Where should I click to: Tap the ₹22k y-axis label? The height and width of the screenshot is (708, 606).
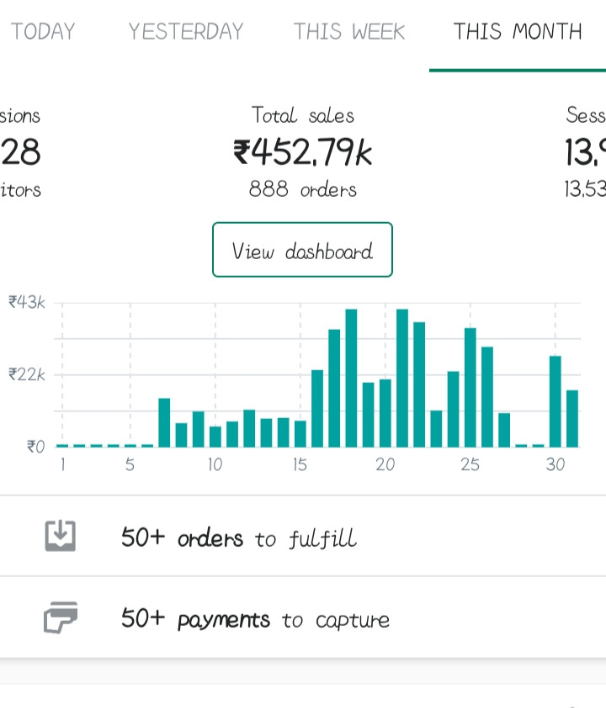point(27,374)
